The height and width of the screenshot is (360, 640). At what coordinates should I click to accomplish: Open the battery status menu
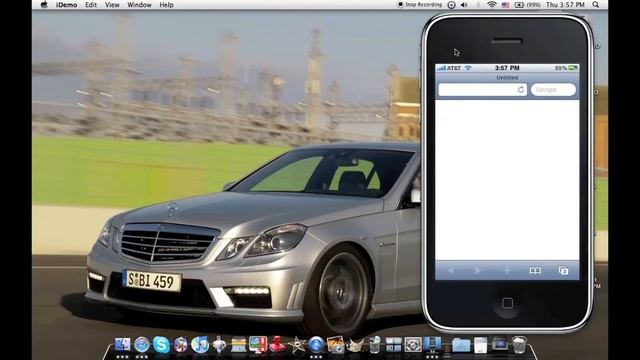527,5
